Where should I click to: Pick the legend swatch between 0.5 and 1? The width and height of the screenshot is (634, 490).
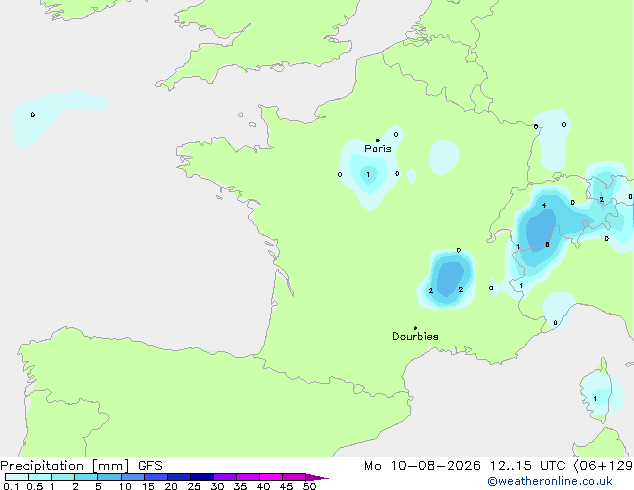(x=40, y=477)
